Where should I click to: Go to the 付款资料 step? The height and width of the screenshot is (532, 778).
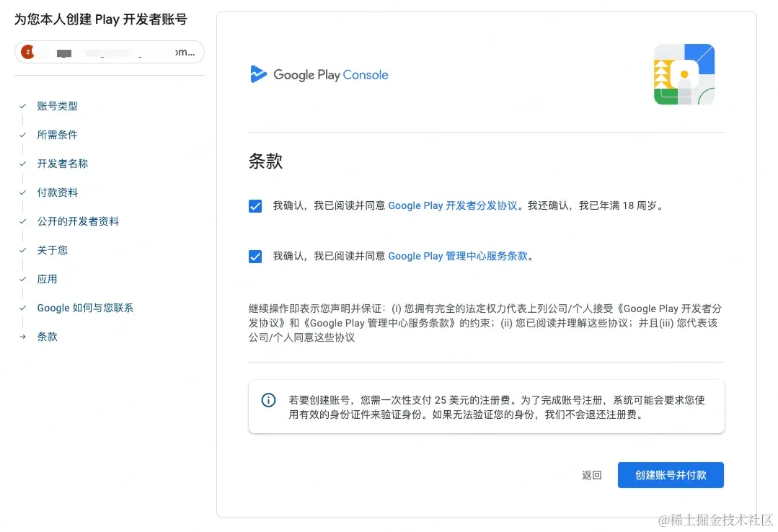click(57, 192)
